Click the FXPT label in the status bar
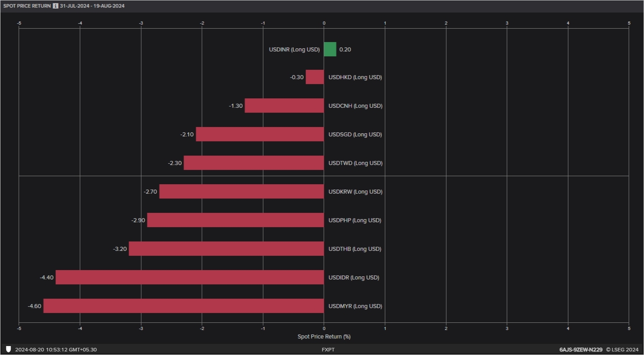 328,350
